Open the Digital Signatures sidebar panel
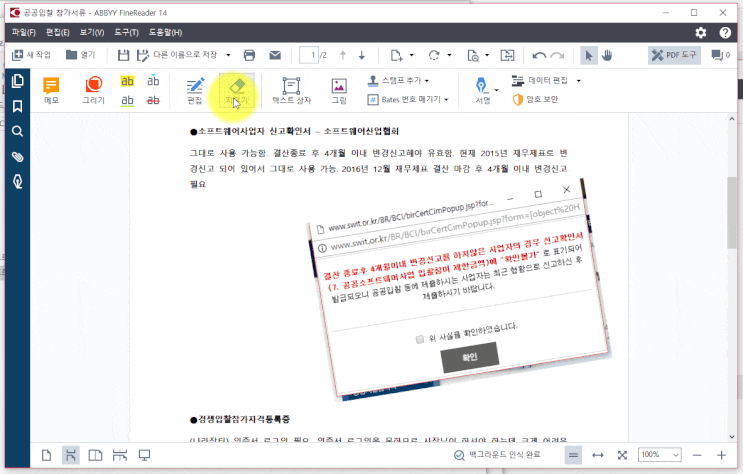 click(x=18, y=182)
